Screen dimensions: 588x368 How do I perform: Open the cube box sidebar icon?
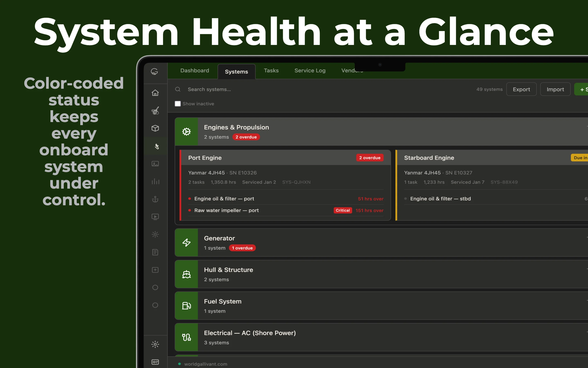pos(155,128)
